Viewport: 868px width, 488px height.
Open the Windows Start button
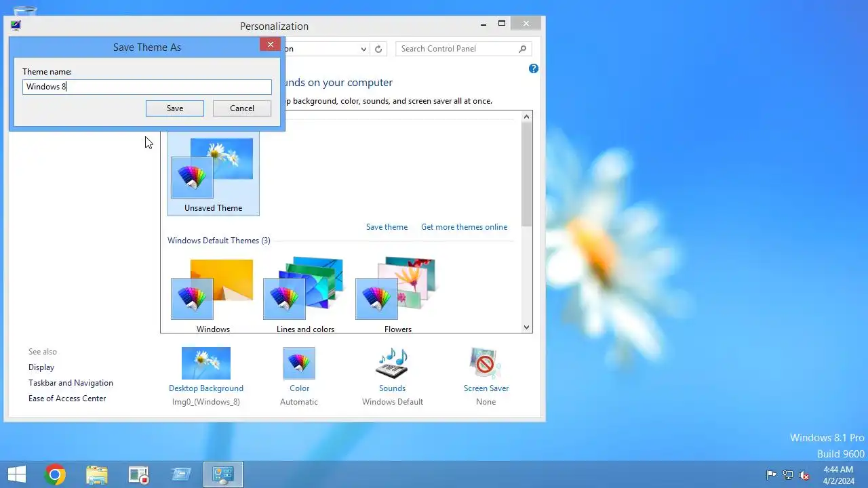click(16, 474)
